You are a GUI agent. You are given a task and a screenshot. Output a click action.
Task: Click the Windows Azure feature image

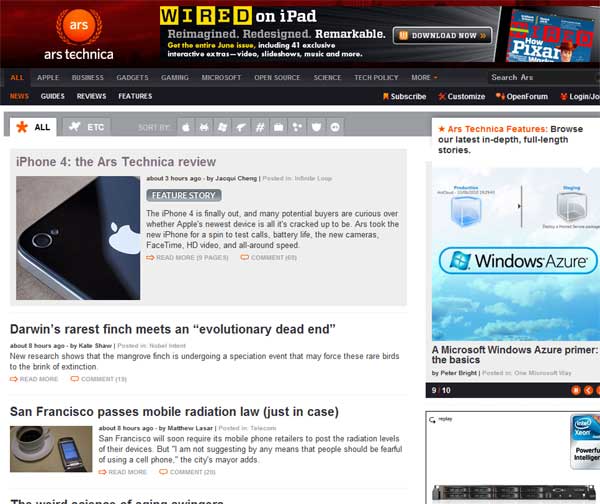pyautogui.click(x=516, y=254)
